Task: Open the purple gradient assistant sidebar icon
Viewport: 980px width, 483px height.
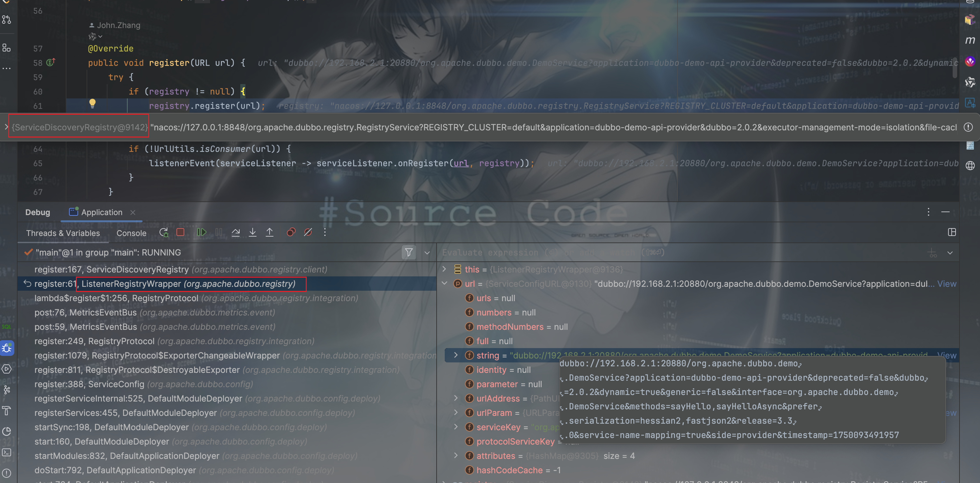Action: tap(970, 61)
